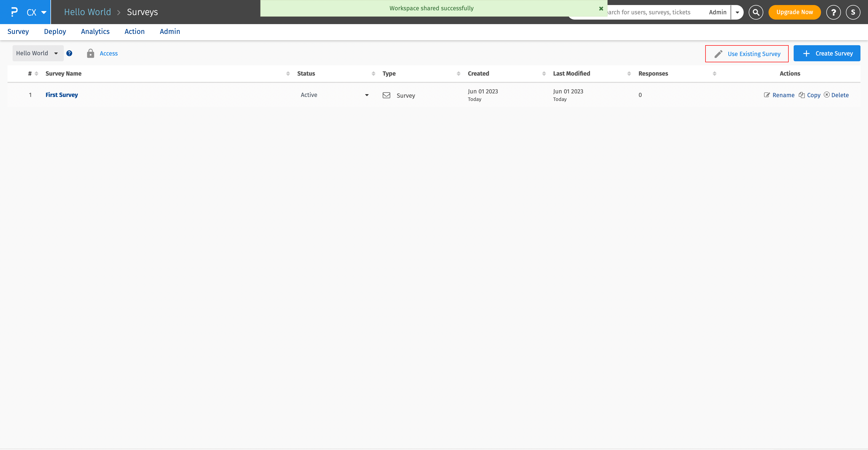Click the lock icon beside Access

[x=90, y=53]
